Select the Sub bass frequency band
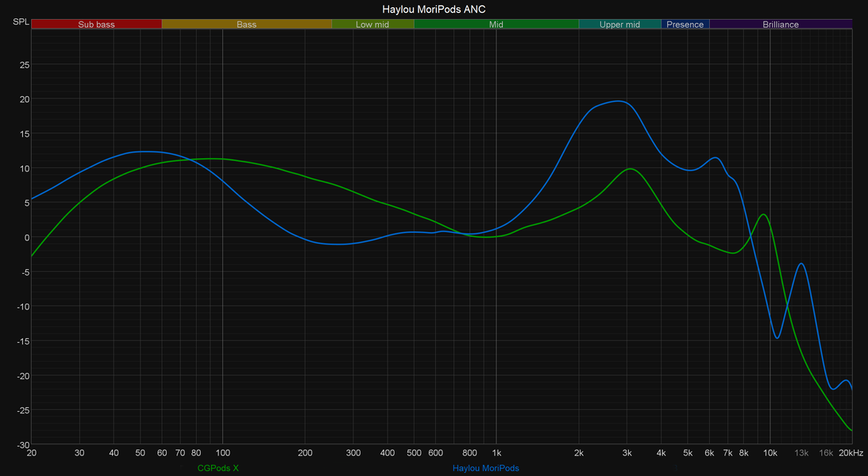Screen dimensions: 868x476 96,25
